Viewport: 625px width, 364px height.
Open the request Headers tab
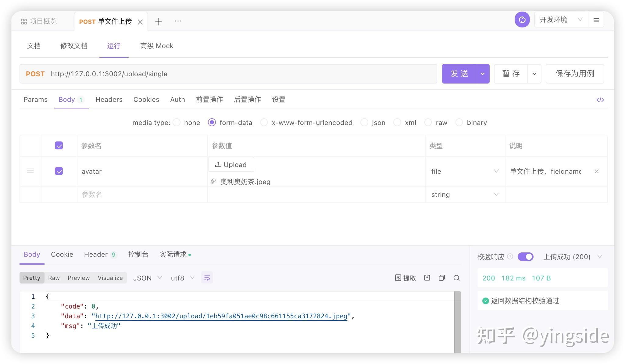109,99
